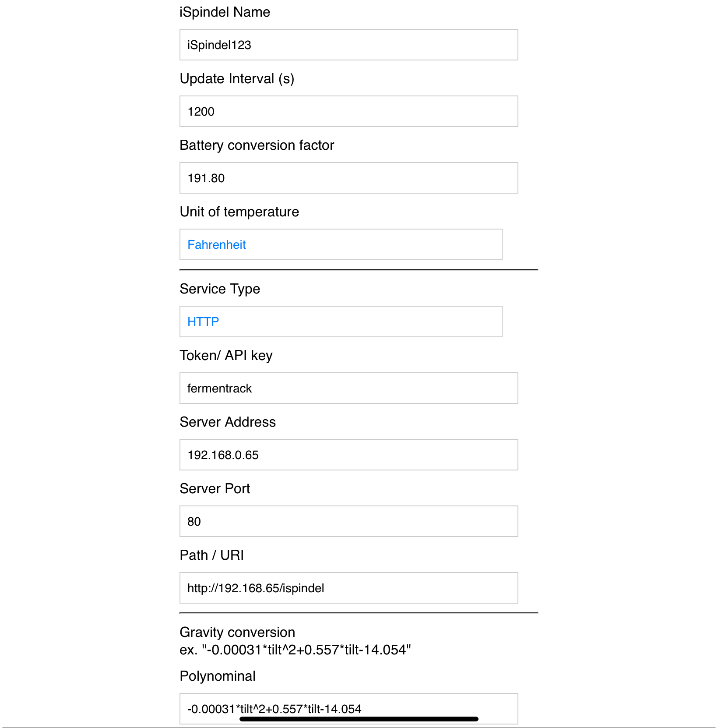Viewport: 718px width, 728px height.
Task: Click the Server Address label
Action: (228, 422)
